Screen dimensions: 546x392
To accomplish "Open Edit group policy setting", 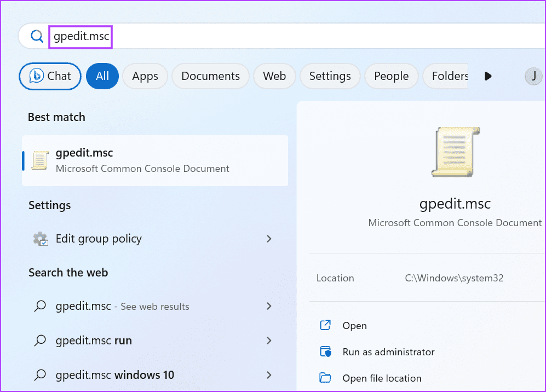I will point(155,239).
